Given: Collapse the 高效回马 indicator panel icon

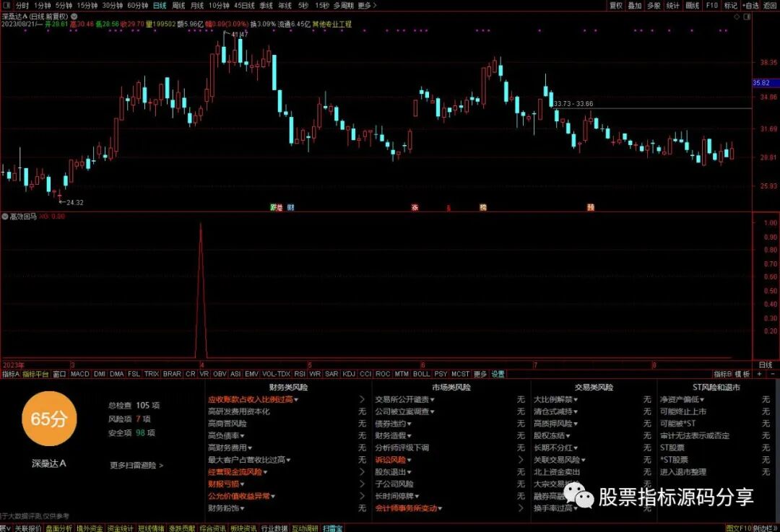Looking at the screenshot, I should (x=6, y=217).
